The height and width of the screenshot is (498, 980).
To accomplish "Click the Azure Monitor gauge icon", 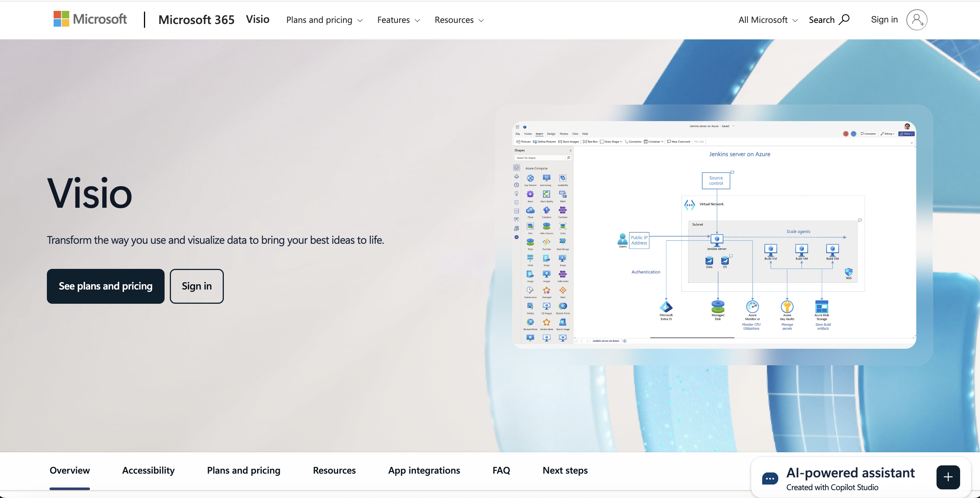I will tap(752, 307).
